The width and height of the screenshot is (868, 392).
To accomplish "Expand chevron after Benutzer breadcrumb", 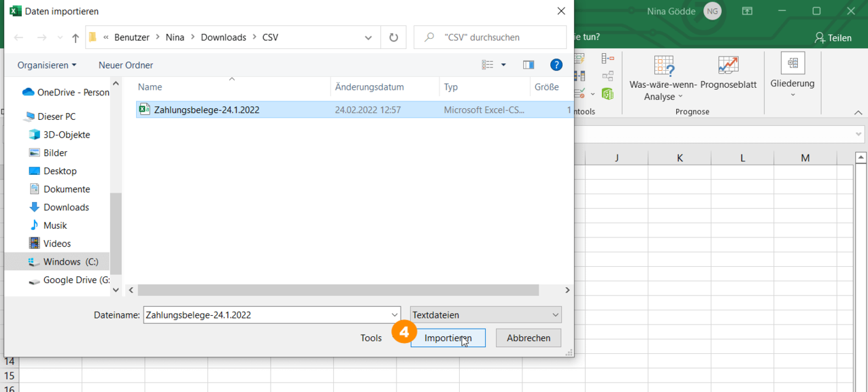I will [x=158, y=38].
